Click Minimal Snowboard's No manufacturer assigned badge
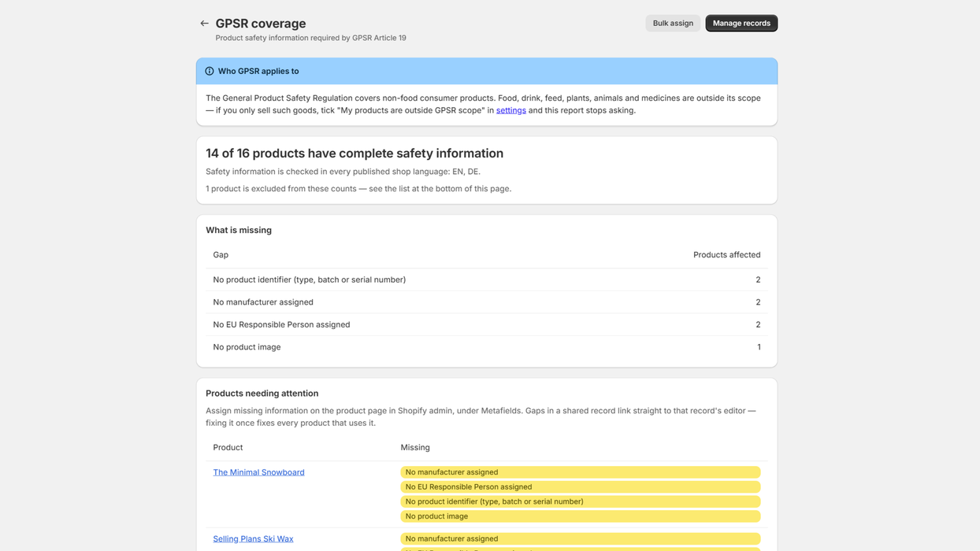 point(581,472)
